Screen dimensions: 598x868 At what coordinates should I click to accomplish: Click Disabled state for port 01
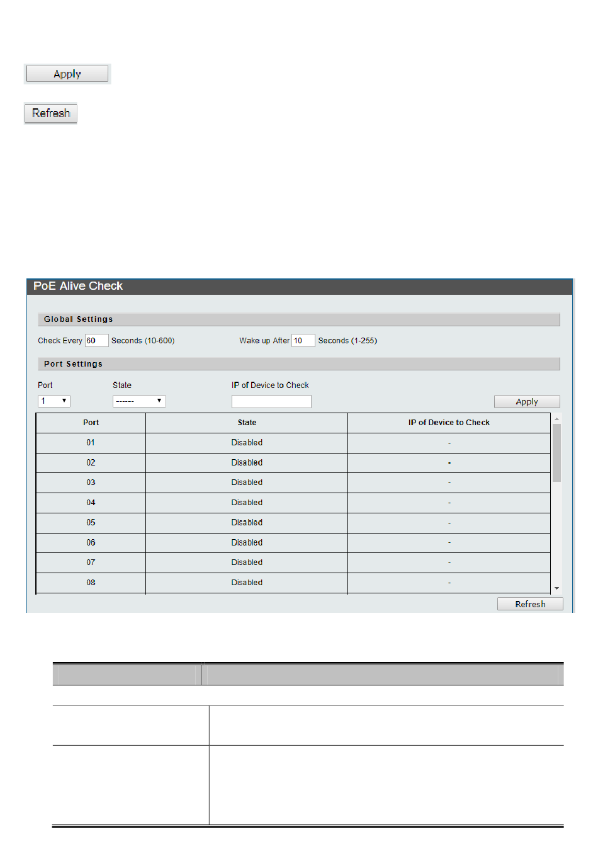(247, 443)
